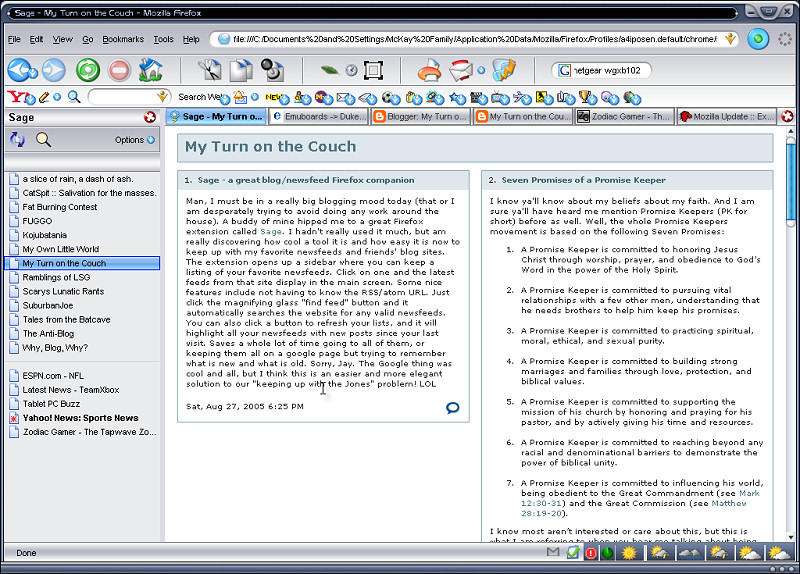Open the Yahoo search box dropdown arrow
The image size is (800, 574).
(162, 96)
